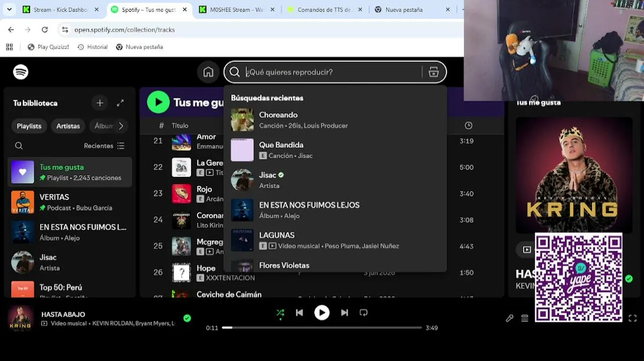Open VERITAS podcast in library
The height and width of the screenshot is (361, 644).
pyautogui.click(x=70, y=202)
